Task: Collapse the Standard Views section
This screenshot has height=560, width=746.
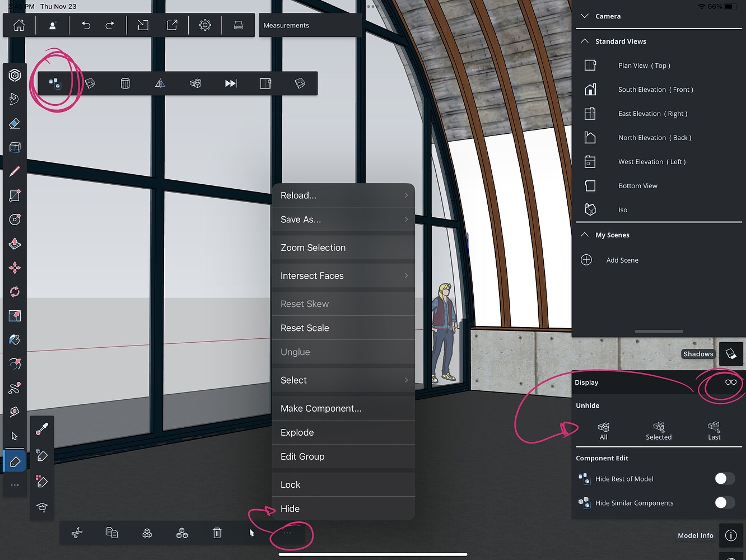Action: pyautogui.click(x=584, y=41)
